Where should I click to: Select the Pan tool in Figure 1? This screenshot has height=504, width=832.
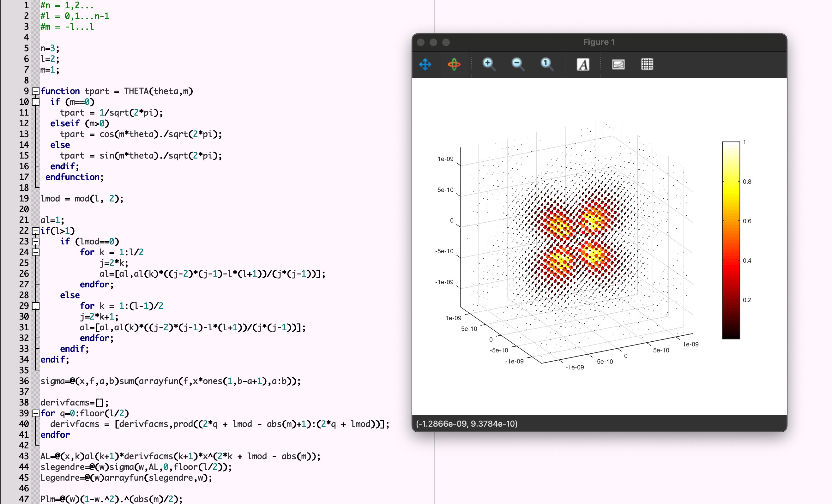click(425, 64)
